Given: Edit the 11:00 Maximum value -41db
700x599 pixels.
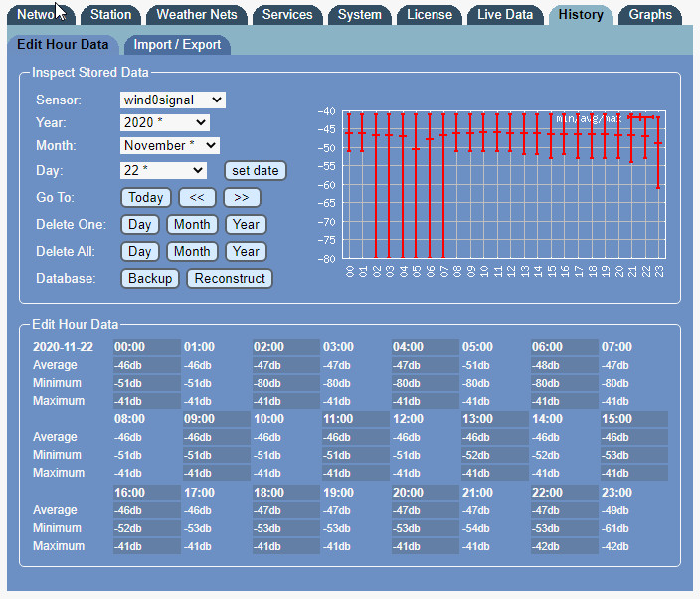Looking at the screenshot, I should click(356, 473).
